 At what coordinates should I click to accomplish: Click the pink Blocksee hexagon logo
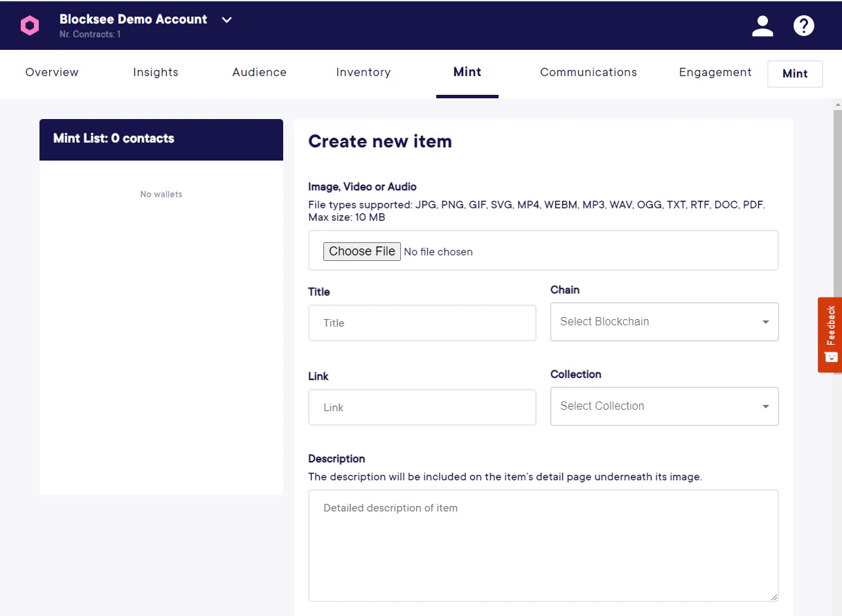30,26
